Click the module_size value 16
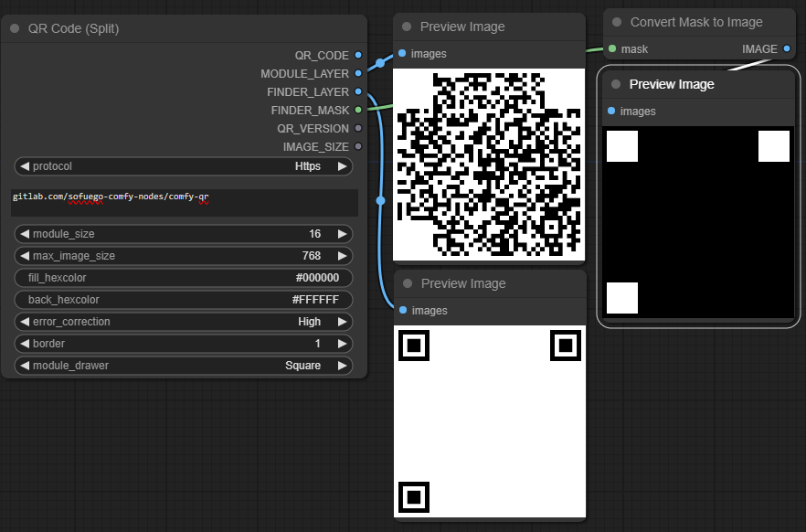Image resolution: width=806 pixels, height=532 pixels. [x=314, y=234]
